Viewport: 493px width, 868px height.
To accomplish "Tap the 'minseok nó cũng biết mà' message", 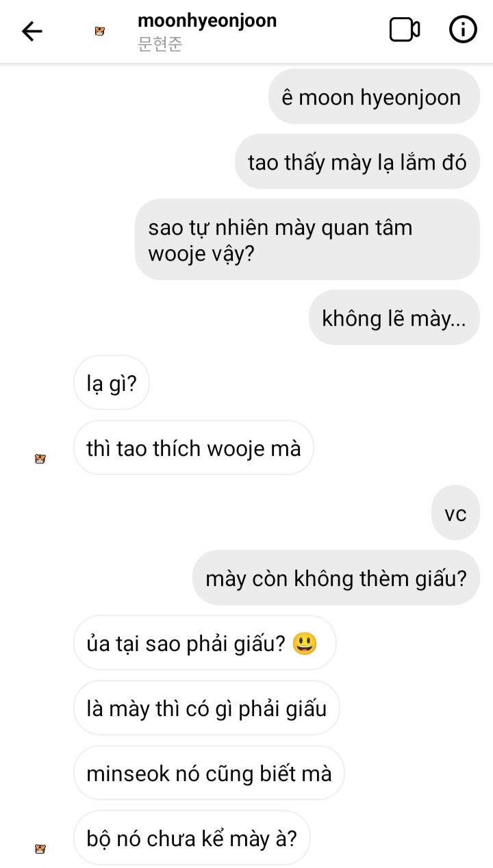I will (x=209, y=773).
